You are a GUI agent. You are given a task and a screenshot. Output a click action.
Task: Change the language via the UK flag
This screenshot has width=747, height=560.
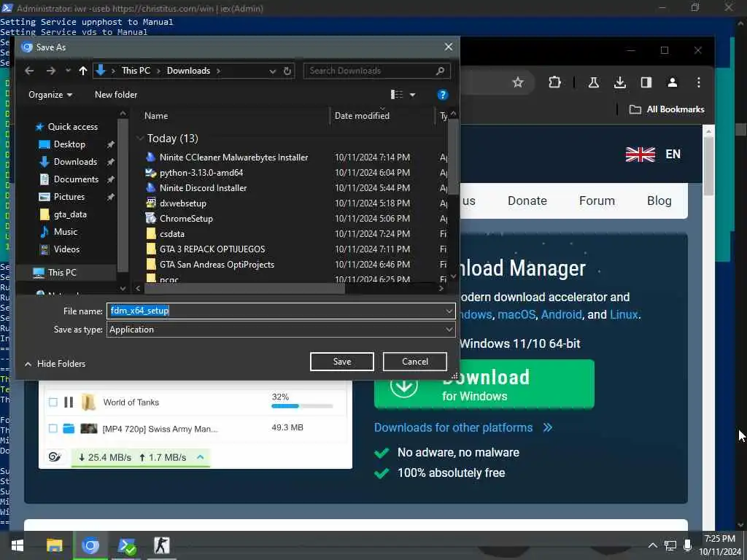(x=640, y=155)
